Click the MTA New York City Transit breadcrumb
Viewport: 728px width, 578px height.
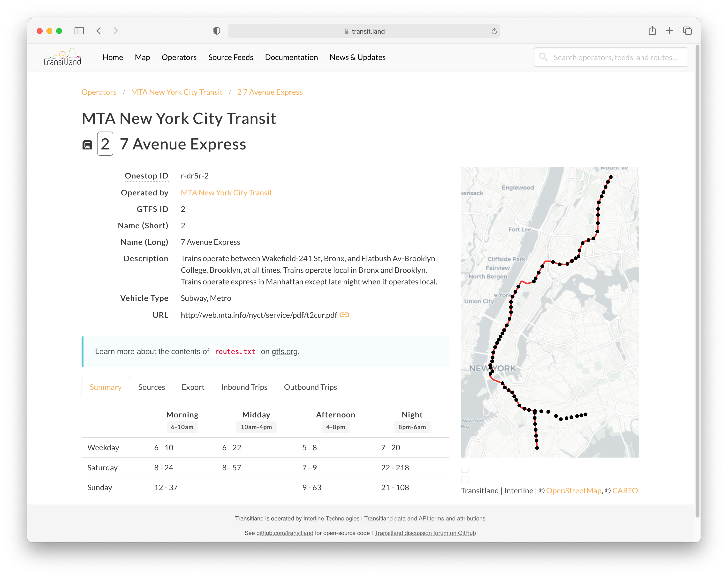coord(177,92)
